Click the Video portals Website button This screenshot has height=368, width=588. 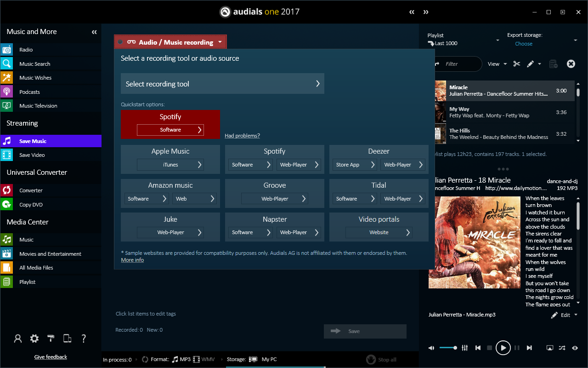click(x=379, y=232)
